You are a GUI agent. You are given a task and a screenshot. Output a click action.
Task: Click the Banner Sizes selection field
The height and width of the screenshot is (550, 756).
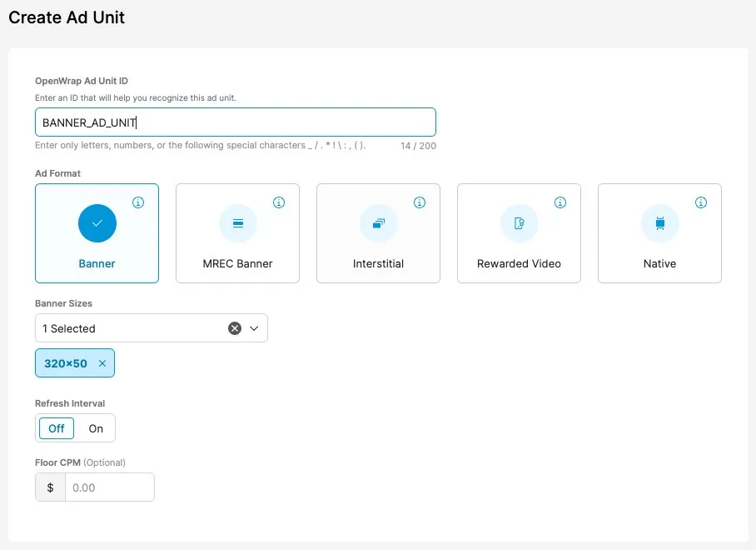pyautogui.click(x=133, y=327)
